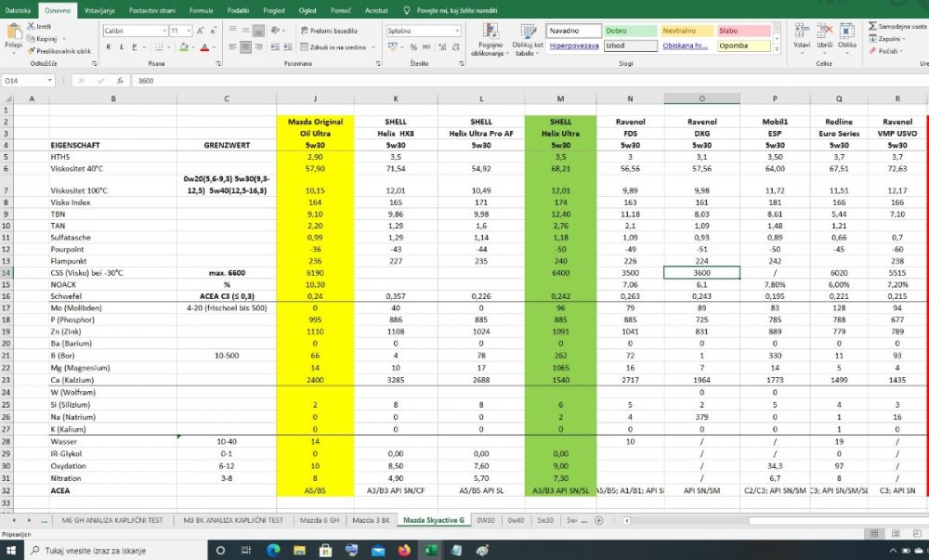This screenshot has height=560, width=929.
Task: Open Firefox from the Windows taskbar
Action: (x=403, y=550)
